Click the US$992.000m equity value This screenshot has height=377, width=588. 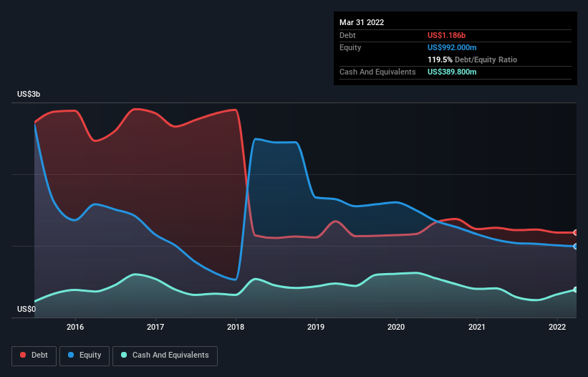tap(452, 47)
